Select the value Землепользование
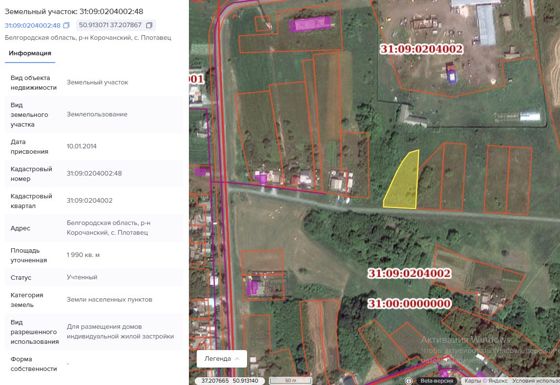Viewport: 560px width, 385px height. 97,114
